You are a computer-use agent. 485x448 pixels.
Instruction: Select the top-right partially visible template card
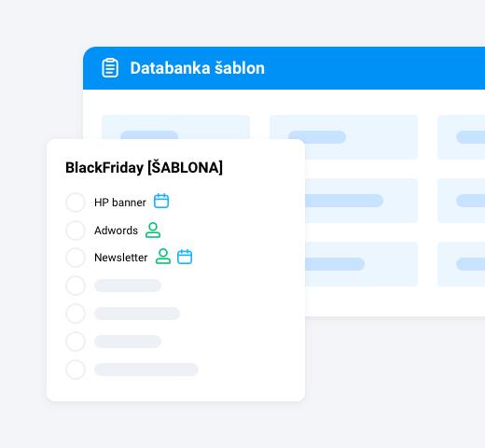coord(461,137)
